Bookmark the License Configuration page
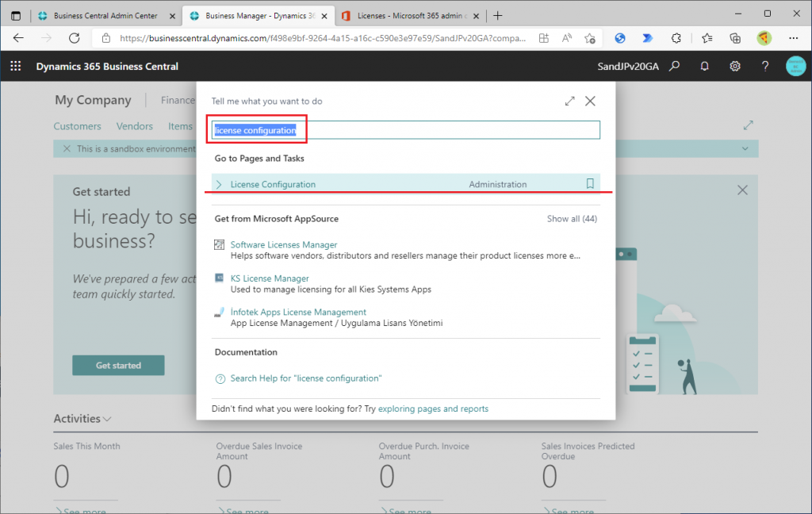 (x=590, y=183)
